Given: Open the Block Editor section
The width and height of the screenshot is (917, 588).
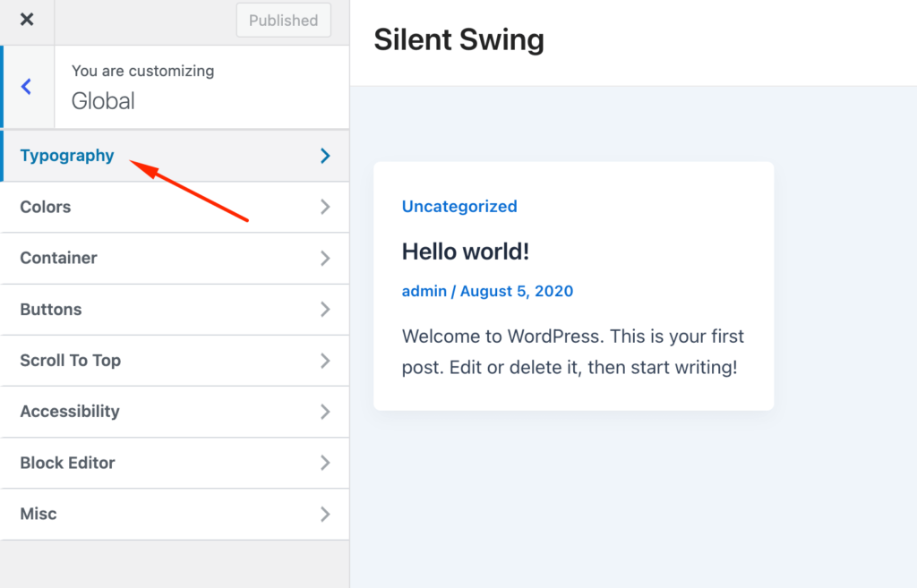Looking at the screenshot, I should click(67, 463).
